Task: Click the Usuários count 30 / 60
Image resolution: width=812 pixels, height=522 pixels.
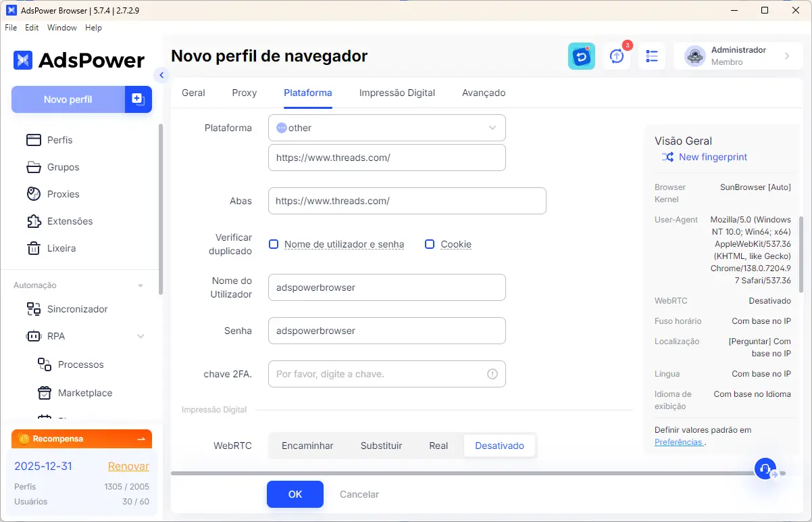Action: click(x=135, y=502)
